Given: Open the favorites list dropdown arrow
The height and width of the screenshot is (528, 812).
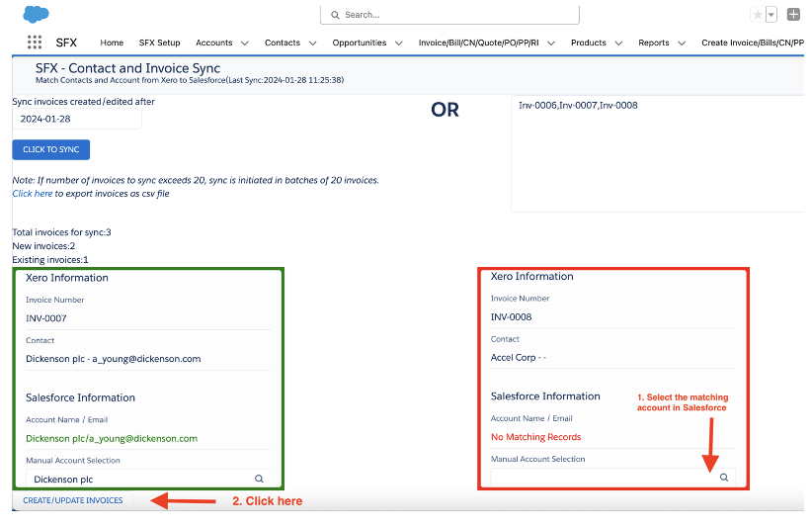Looking at the screenshot, I should click(x=771, y=15).
